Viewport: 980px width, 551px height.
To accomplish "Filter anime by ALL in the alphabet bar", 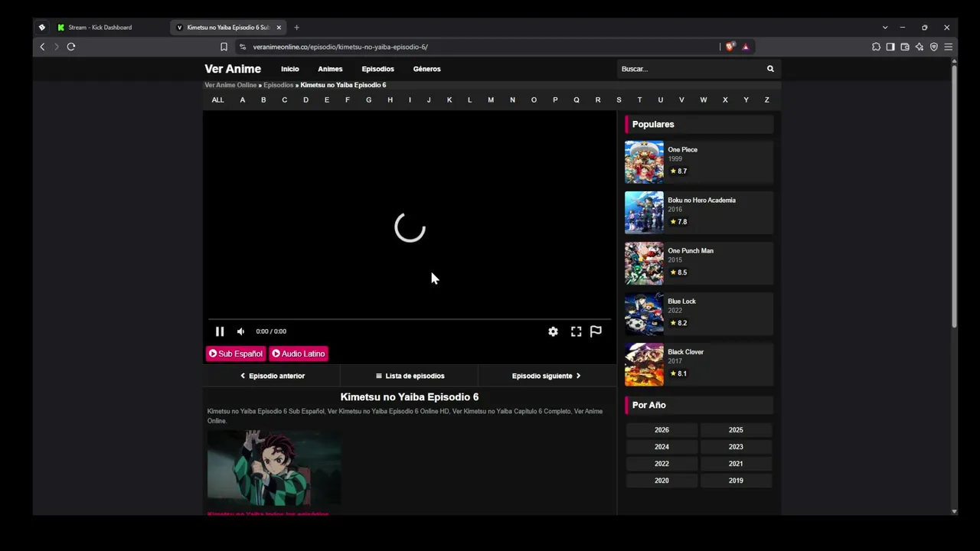I will 217,100.
